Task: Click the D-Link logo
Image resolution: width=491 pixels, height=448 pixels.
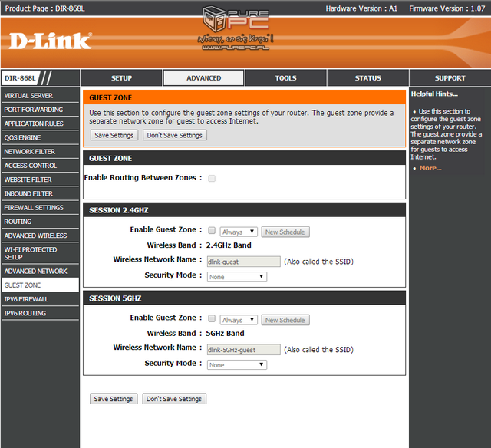Action: 50,41
